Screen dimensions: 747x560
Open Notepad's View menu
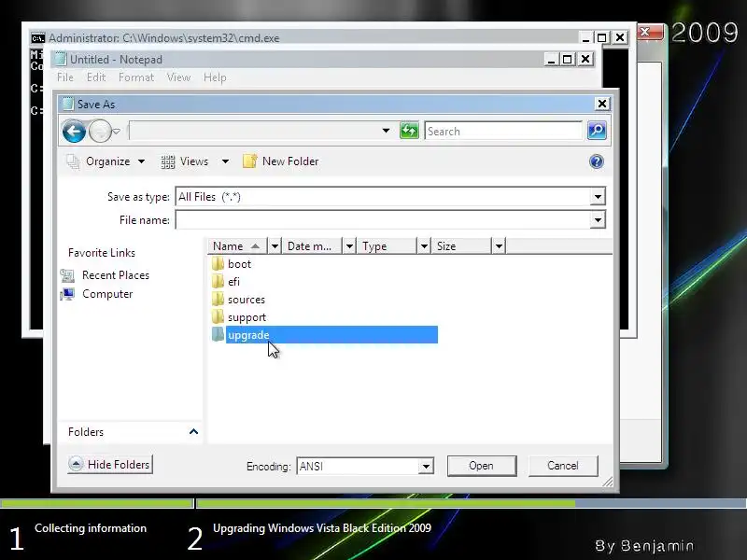[x=178, y=77]
